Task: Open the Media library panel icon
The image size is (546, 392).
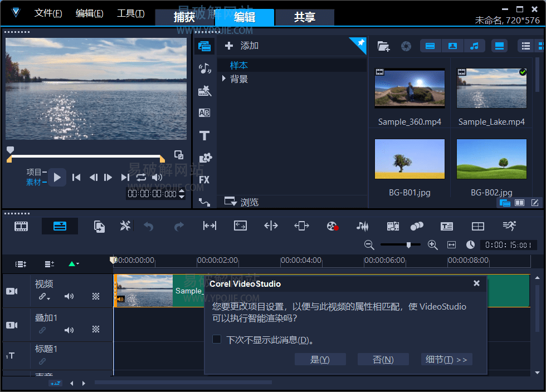Action: click(204, 46)
